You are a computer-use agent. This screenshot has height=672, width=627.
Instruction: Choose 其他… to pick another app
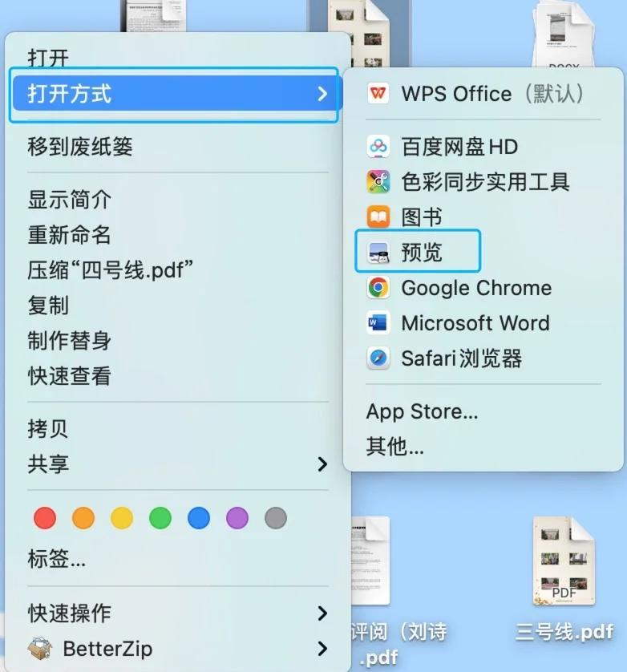[394, 447]
